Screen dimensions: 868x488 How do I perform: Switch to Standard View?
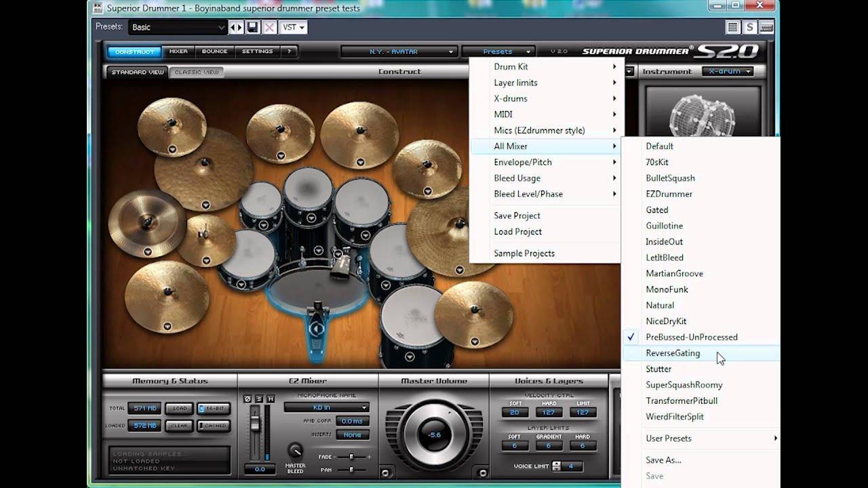tap(138, 72)
